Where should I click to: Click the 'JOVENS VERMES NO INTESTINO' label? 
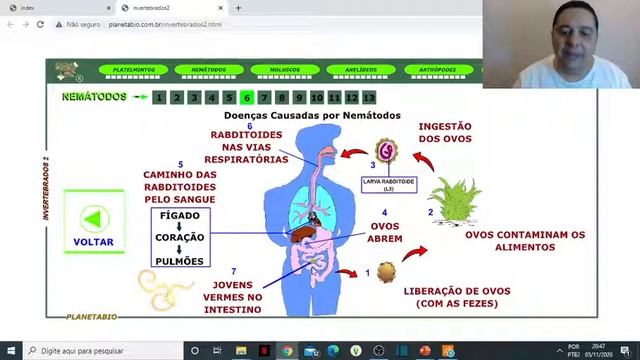point(233,297)
